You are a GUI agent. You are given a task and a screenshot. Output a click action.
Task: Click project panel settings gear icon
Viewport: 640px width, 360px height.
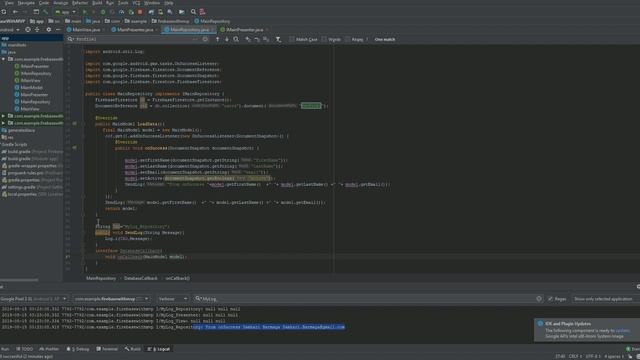(x=49, y=29)
